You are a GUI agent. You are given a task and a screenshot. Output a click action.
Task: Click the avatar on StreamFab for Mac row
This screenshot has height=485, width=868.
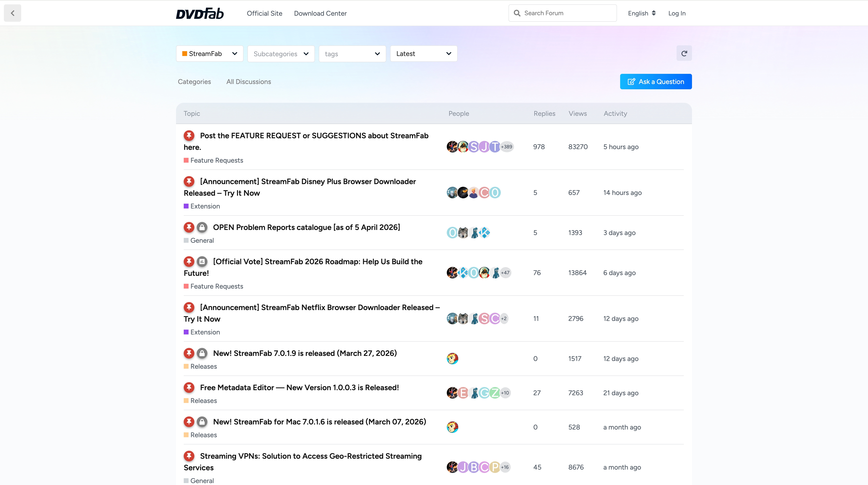point(452,427)
